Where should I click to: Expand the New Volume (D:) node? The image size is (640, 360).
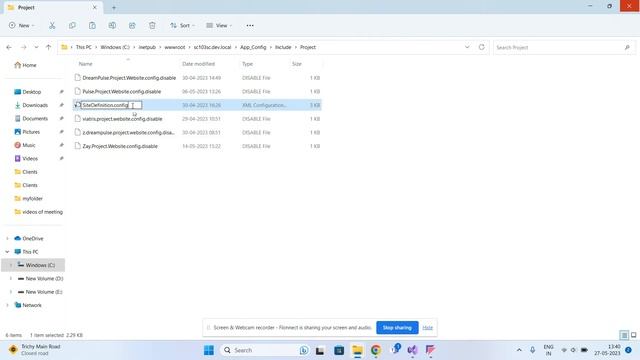point(11,278)
